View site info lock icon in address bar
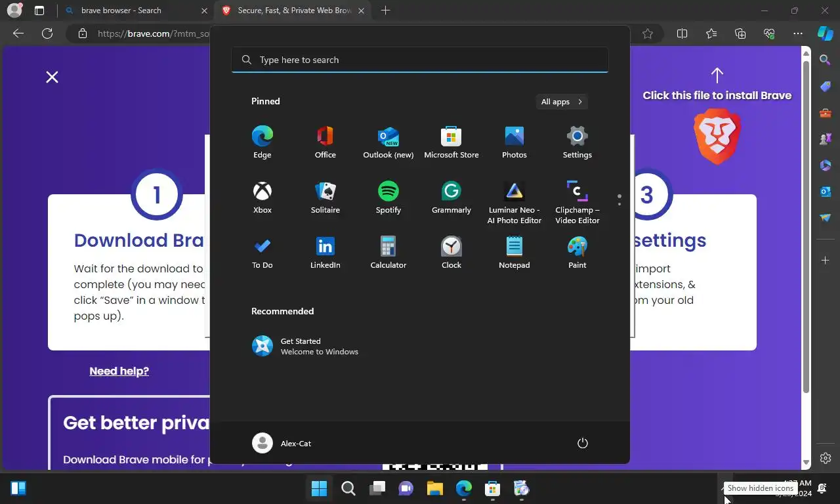The height and width of the screenshot is (504, 840). tap(83, 33)
